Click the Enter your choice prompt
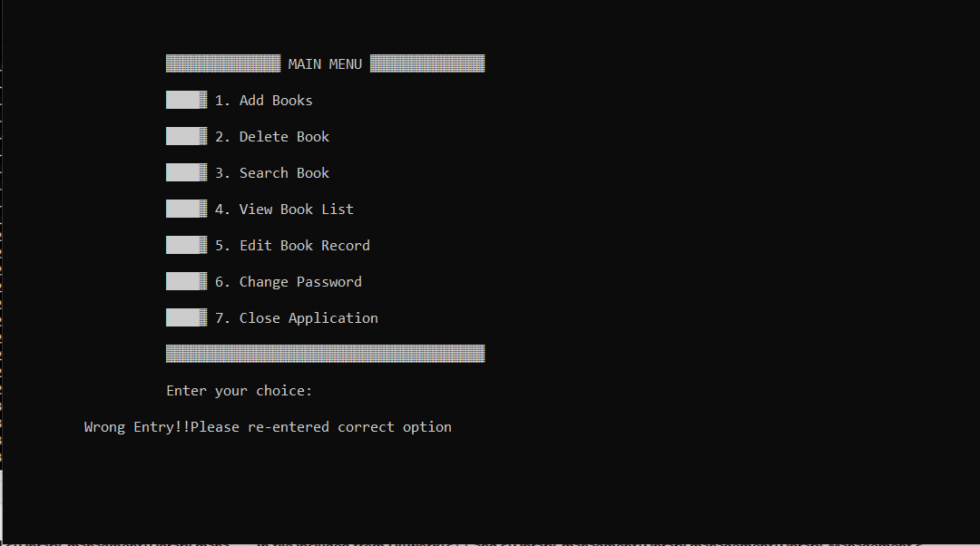980x546 pixels. (x=239, y=390)
